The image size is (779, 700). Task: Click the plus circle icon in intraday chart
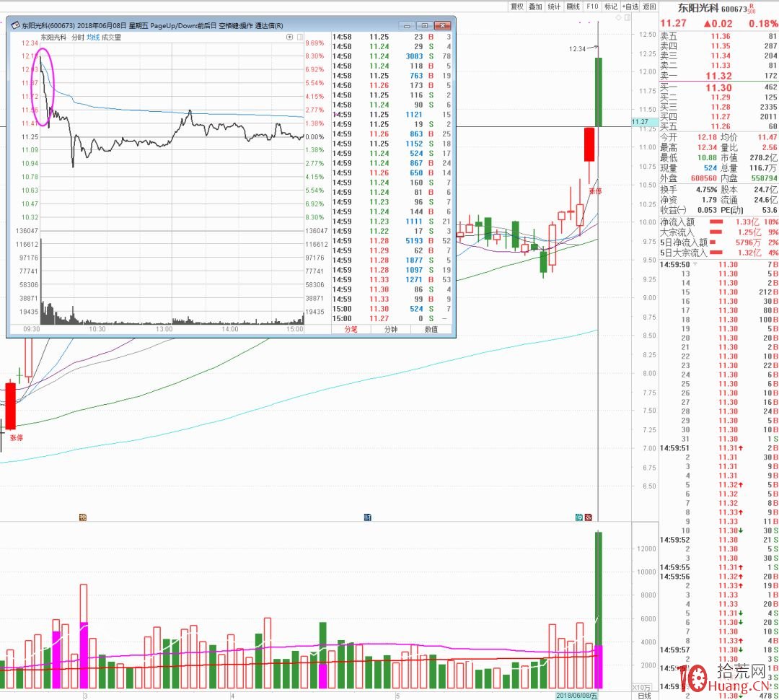pos(290,38)
